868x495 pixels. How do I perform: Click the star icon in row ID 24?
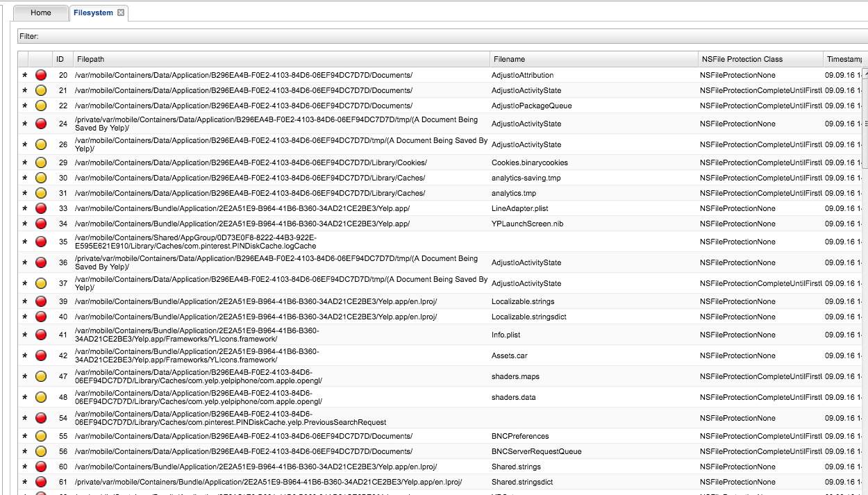pyautogui.click(x=25, y=124)
